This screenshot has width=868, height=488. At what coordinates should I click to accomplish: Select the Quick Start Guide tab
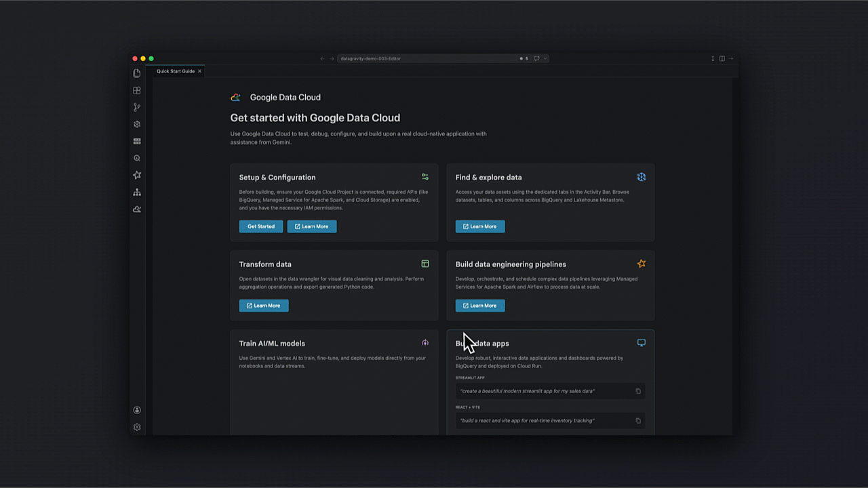(x=176, y=71)
